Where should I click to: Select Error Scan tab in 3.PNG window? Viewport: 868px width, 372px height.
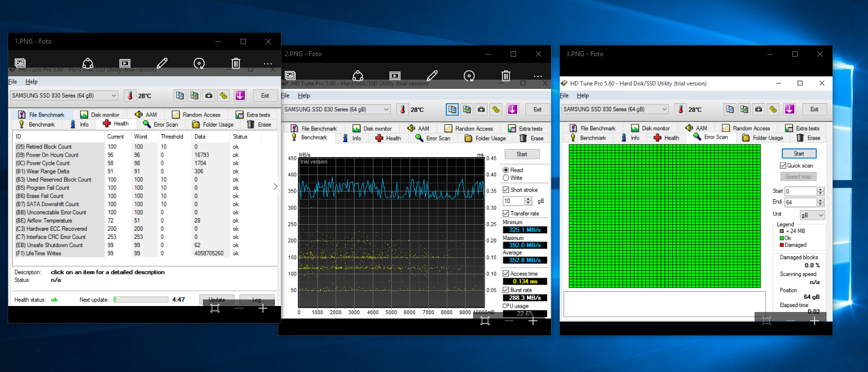(x=710, y=137)
